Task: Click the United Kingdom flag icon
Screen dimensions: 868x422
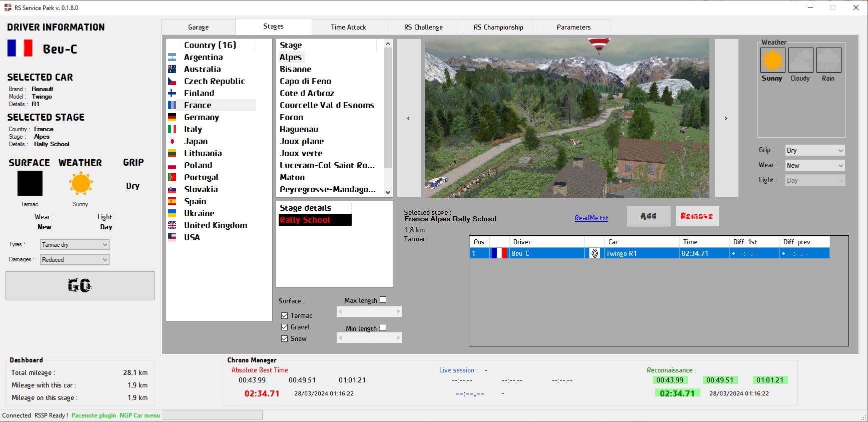Action: click(x=172, y=225)
